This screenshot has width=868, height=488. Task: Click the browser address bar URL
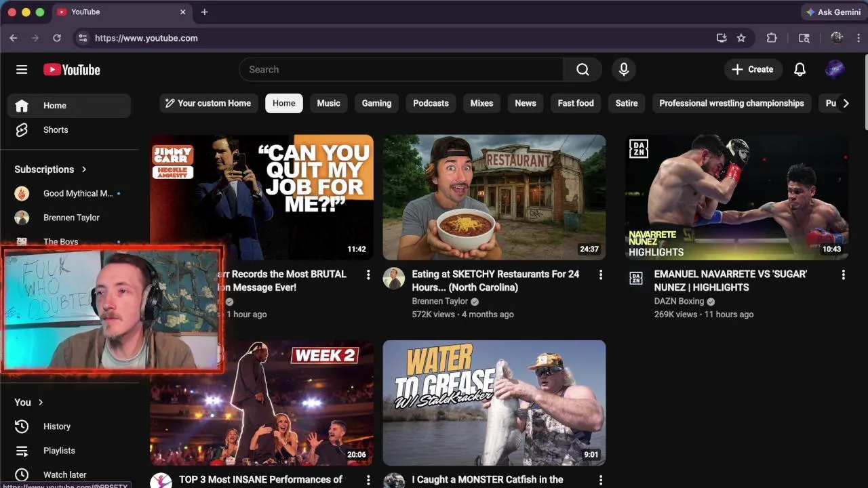pyautogui.click(x=146, y=38)
